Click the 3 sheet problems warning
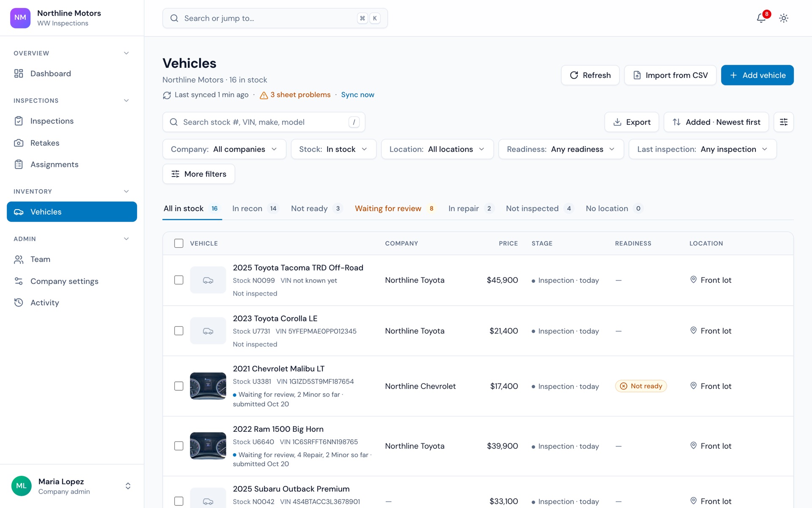The image size is (812, 508). 295,95
